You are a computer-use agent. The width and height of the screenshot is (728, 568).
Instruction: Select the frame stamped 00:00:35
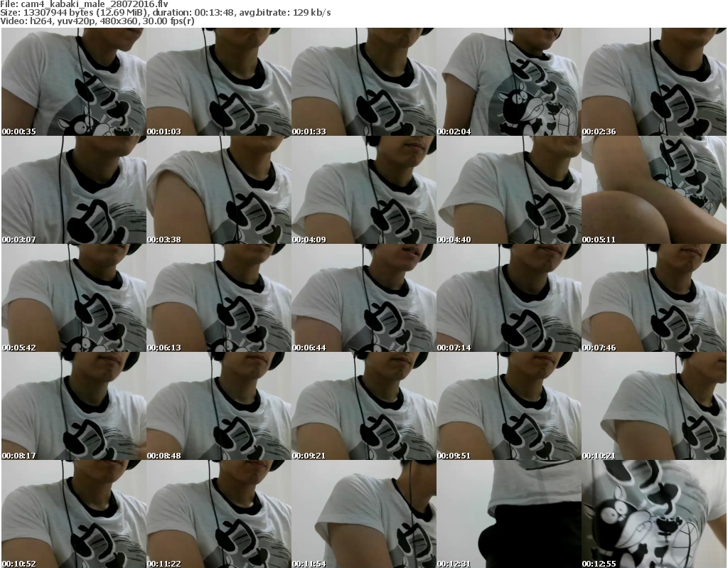(74, 82)
